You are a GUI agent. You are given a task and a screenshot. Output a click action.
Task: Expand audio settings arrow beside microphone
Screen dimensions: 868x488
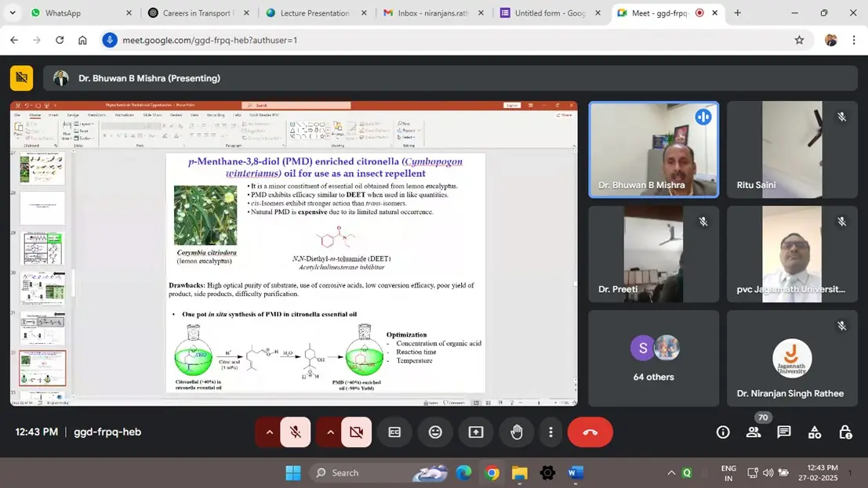point(269,432)
